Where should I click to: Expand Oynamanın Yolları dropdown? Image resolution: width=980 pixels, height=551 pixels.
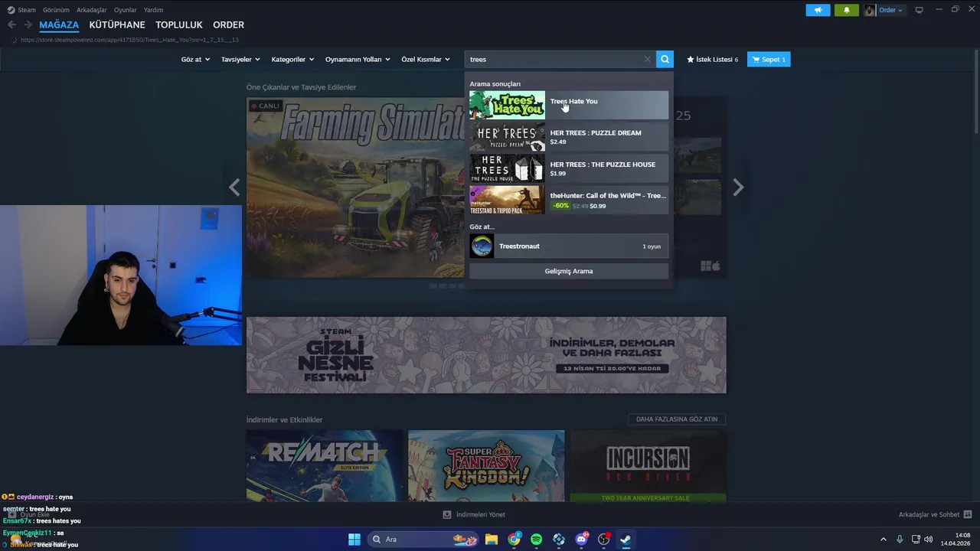click(358, 59)
